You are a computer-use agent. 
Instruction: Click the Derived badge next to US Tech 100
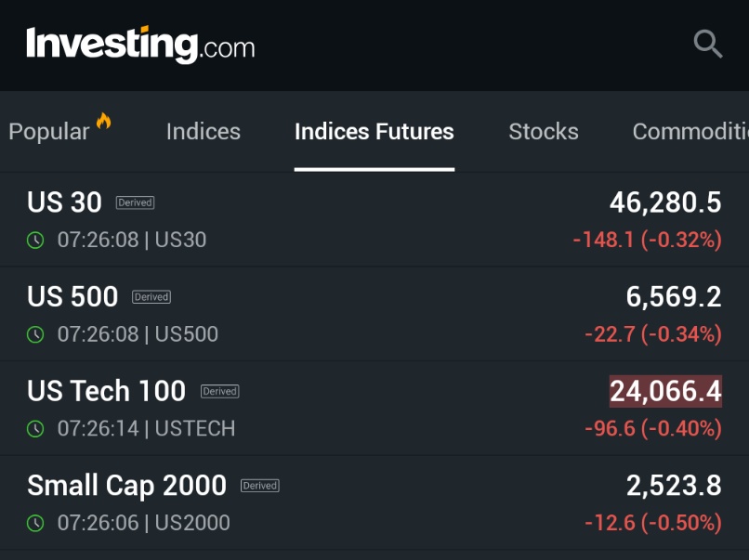pyautogui.click(x=219, y=392)
